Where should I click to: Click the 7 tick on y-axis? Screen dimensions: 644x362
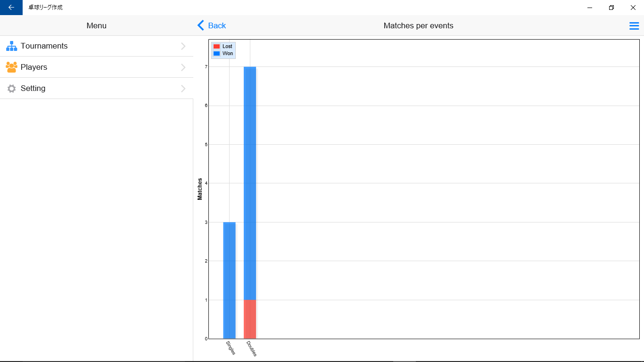coord(206,67)
